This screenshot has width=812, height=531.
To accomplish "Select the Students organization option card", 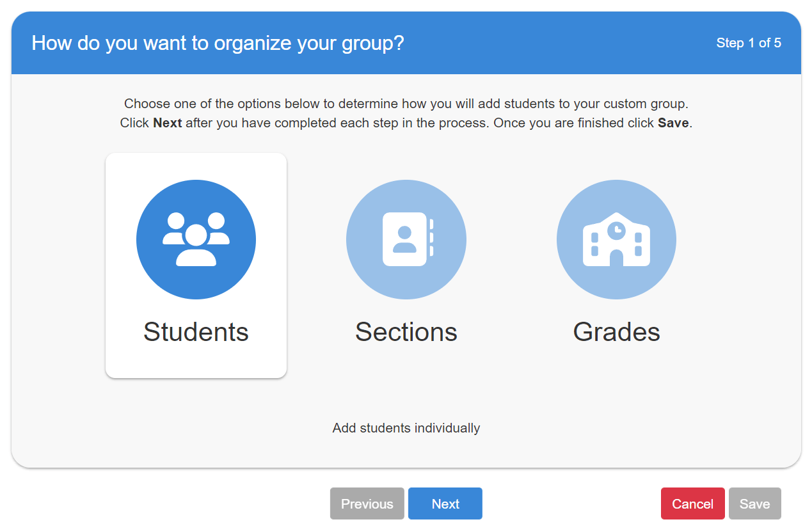I will [196, 265].
